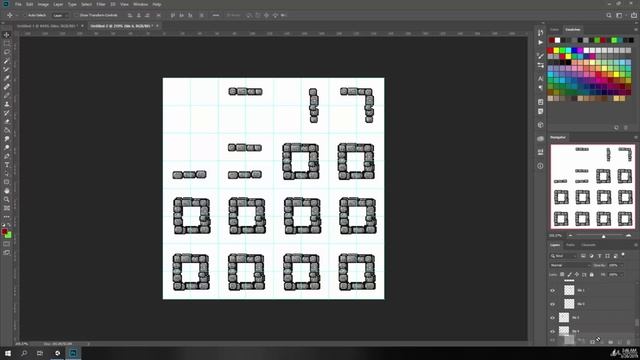640x360 pixels.
Task: Select the Pen tool
Action: click(x=7, y=156)
